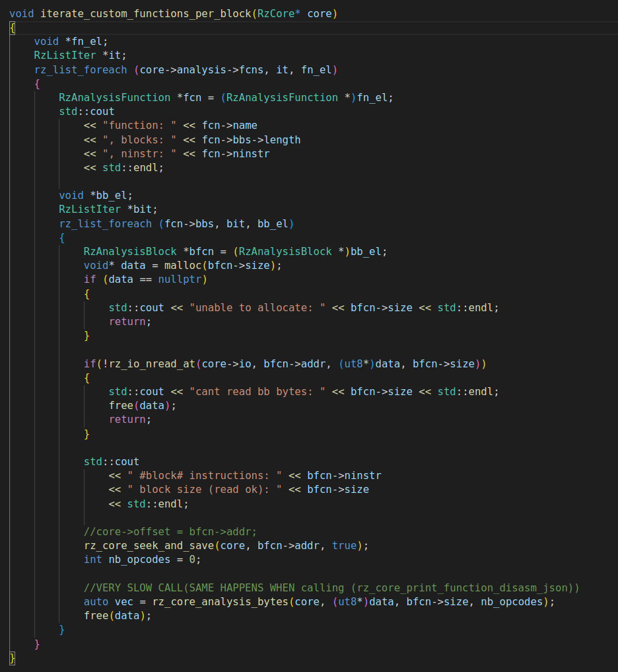The width and height of the screenshot is (618, 672).
Task: Click the RzListIter *it declaration
Action: point(79,55)
